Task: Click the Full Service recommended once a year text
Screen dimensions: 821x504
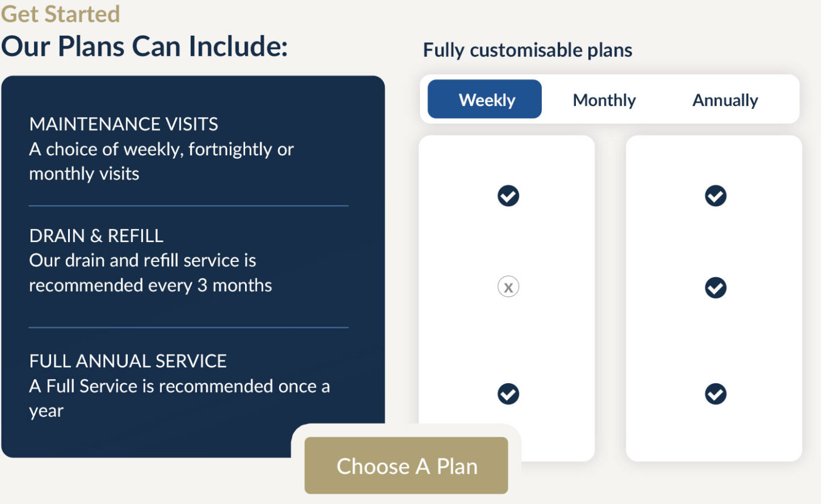Action: click(179, 398)
